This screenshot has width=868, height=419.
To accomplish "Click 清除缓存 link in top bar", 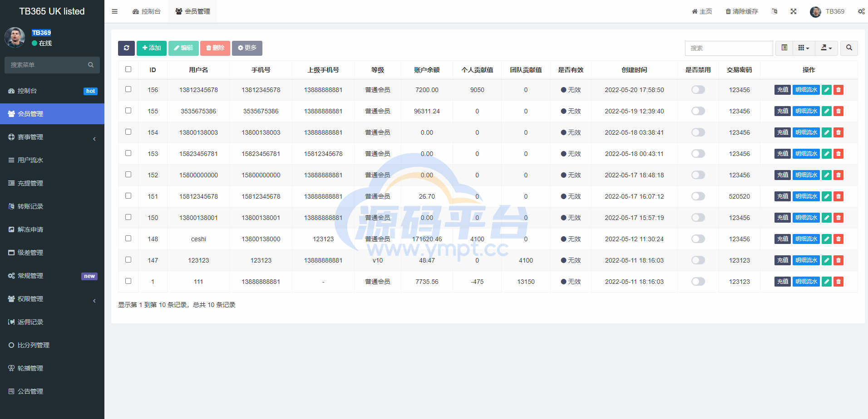I will [742, 11].
